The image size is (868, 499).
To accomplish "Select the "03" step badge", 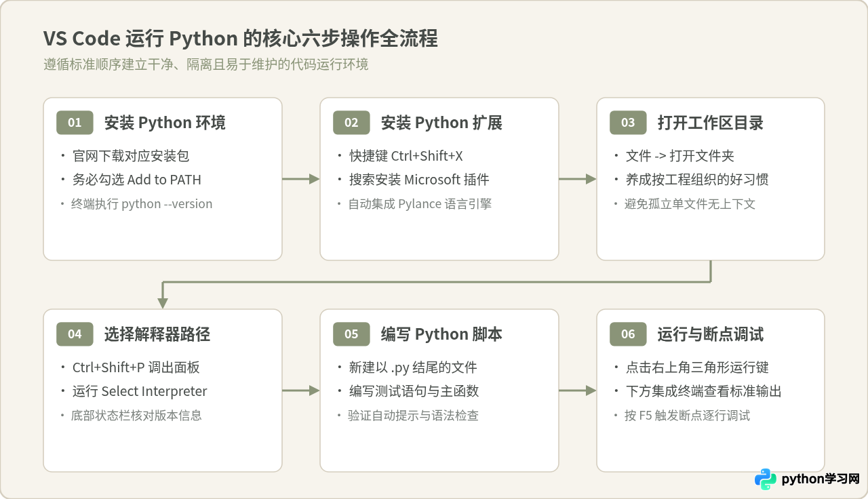I will 628,123.
